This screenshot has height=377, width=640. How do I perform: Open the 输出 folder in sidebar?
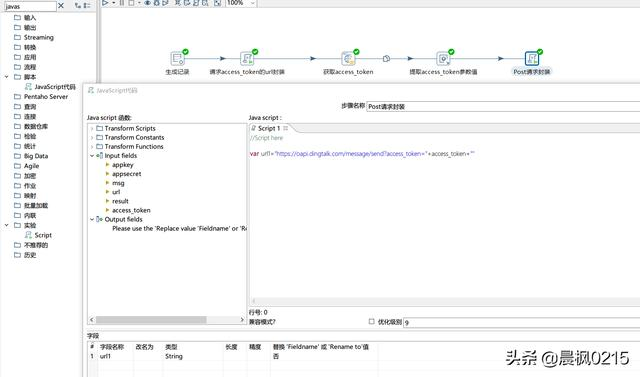tap(25, 27)
